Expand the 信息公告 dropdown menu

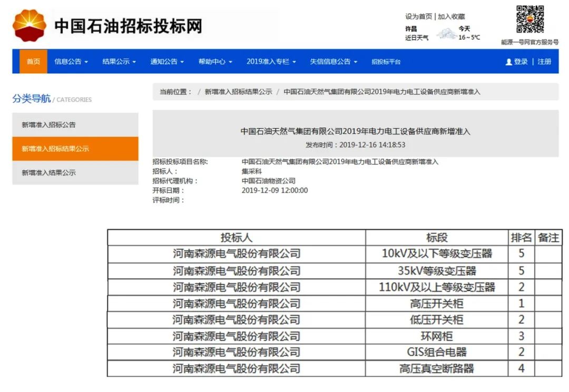pos(71,62)
